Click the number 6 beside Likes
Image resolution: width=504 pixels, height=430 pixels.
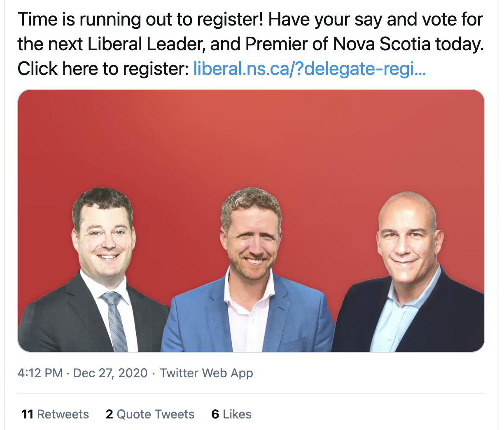[215, 414]
